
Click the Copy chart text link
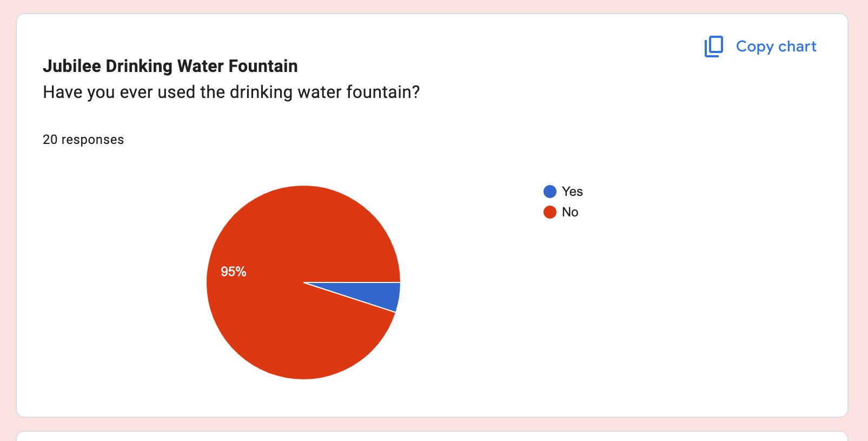pyautogui.click(x=776, y=47)
